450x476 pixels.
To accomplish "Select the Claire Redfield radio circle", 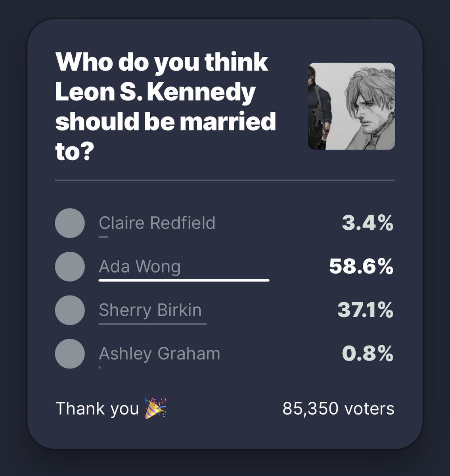I will coord(70,223).
